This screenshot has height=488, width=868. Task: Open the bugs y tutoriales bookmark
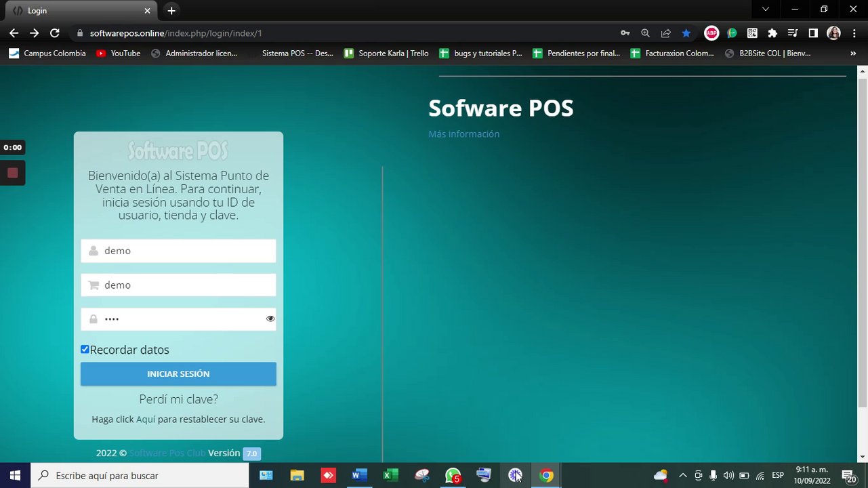coord(481,53)
